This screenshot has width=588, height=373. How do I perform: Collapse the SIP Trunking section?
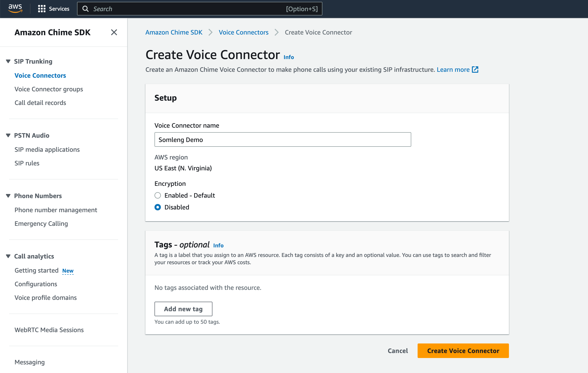click(8, 61)
